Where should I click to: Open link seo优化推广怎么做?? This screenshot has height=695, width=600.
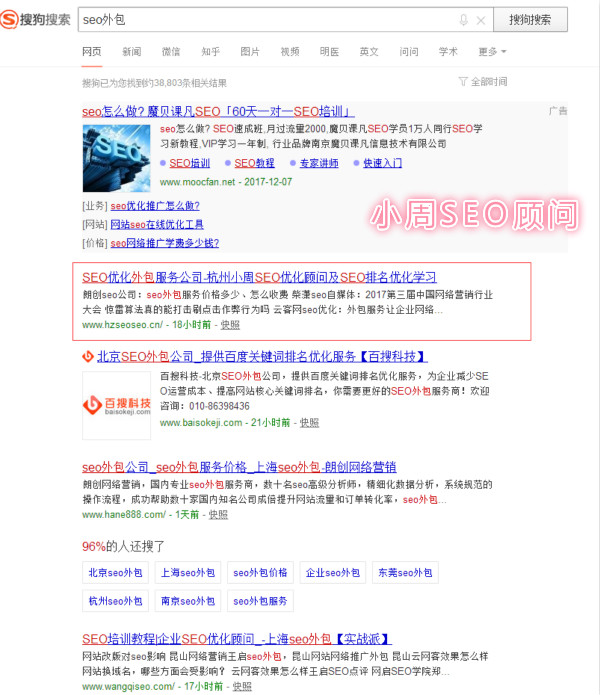(x=155, y=206)
